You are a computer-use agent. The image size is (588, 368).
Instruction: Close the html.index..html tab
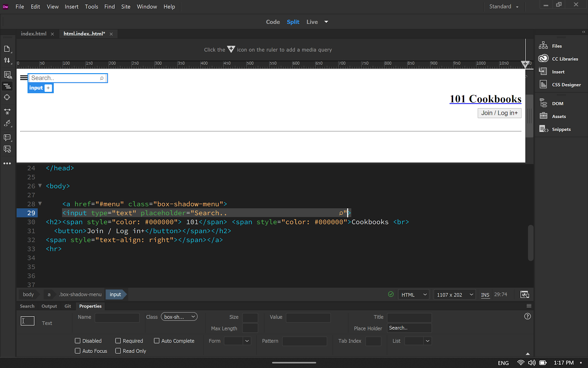point(111,34)
